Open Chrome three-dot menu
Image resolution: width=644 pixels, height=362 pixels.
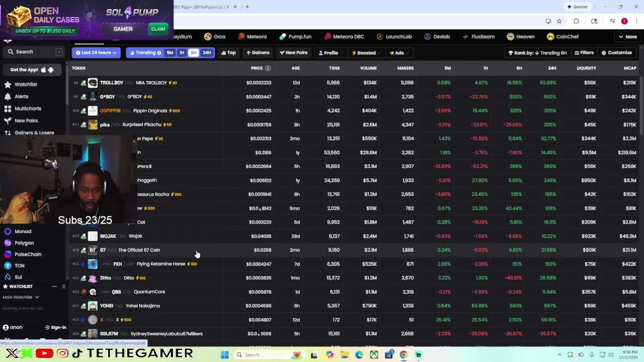point(637,21)
